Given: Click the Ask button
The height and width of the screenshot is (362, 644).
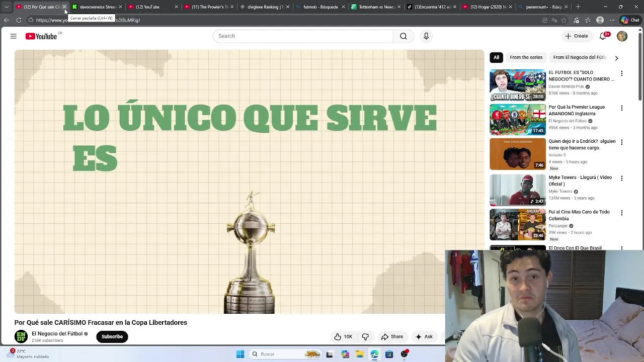Looking at the screenshot, I should click(x=424, y=337).
